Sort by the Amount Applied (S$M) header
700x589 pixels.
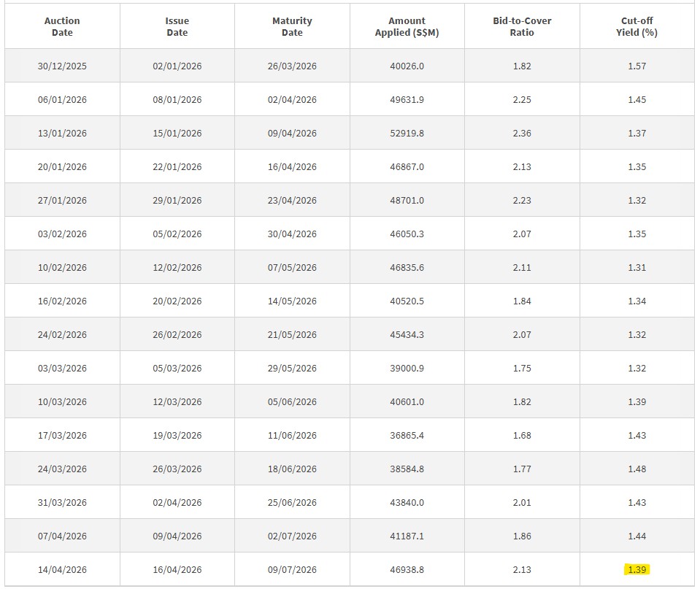click(x=406, y=25)
